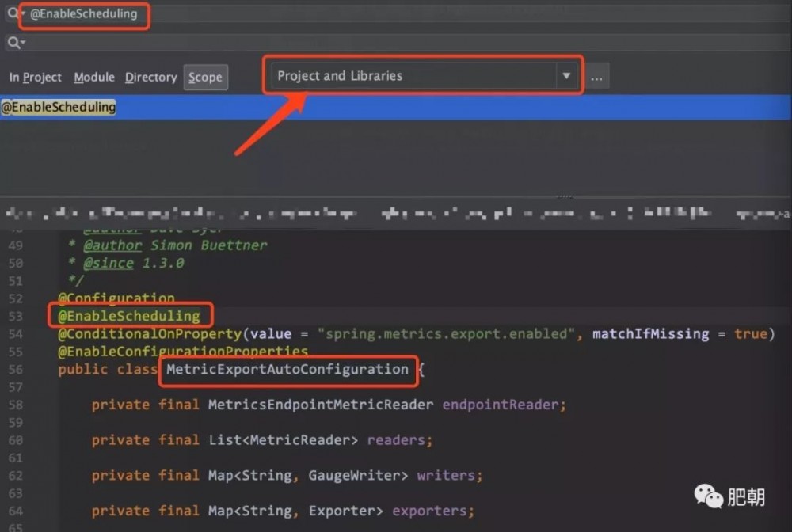Click the @since tag on line 50
Screen dimensions: 792x532
coord(109,263)
